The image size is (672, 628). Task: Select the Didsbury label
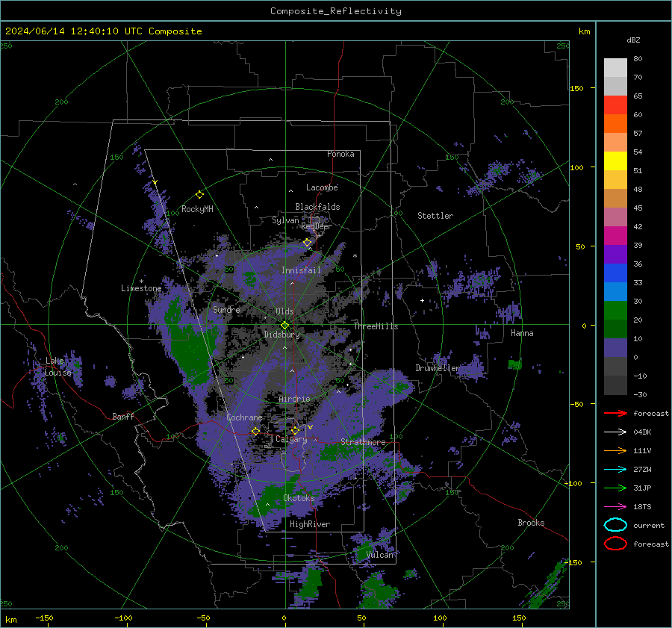[281, 335]
